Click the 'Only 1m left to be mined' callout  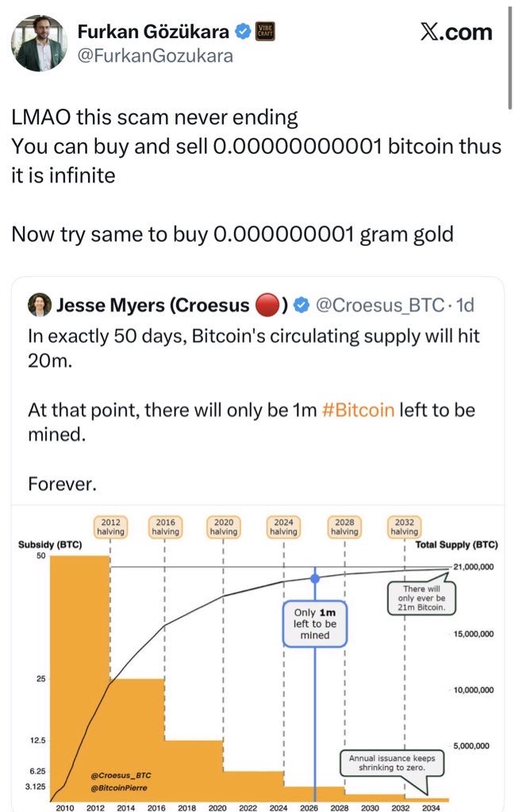pyautogui.click(x=315, y=624)
